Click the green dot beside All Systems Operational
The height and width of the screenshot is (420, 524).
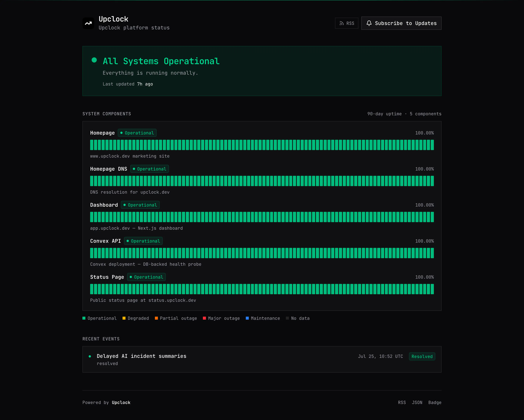[94, 60]
